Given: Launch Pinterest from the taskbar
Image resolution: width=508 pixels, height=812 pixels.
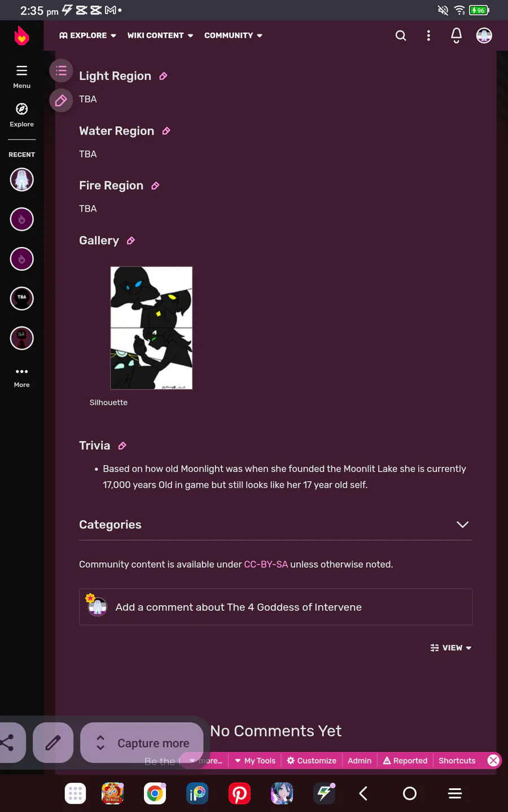Looking at the screenshot, I should [239, 793].
